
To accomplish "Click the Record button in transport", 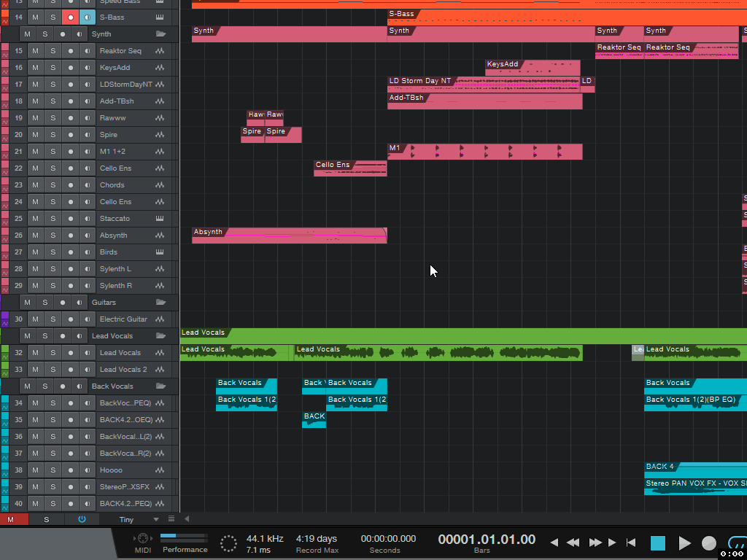I will [709, 542].
